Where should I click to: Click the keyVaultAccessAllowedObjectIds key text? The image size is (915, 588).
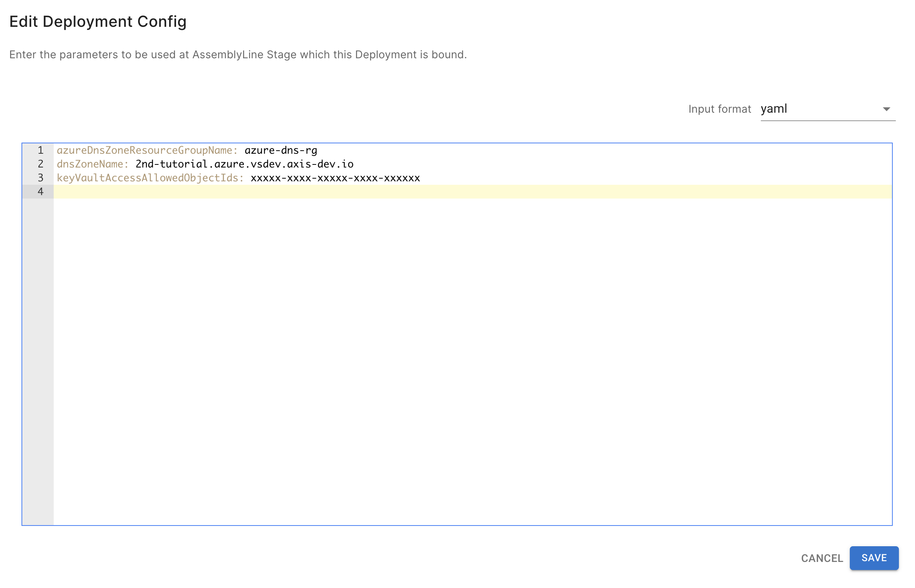point(150,178)
